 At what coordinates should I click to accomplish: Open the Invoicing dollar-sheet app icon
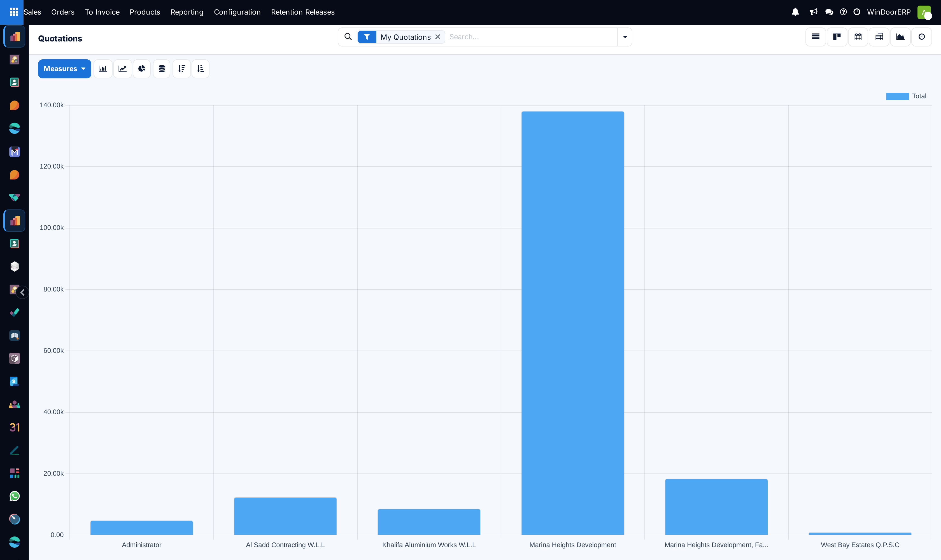click(x=14, y=382)
